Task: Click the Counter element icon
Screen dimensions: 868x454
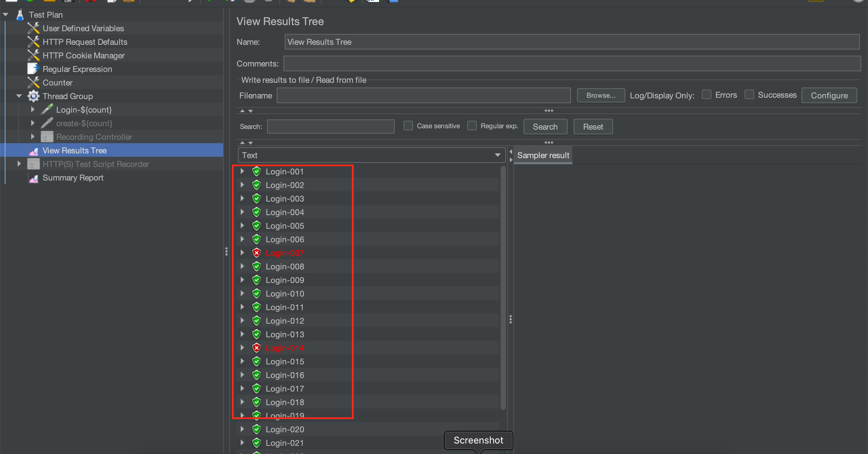Action: click(33, 82)
